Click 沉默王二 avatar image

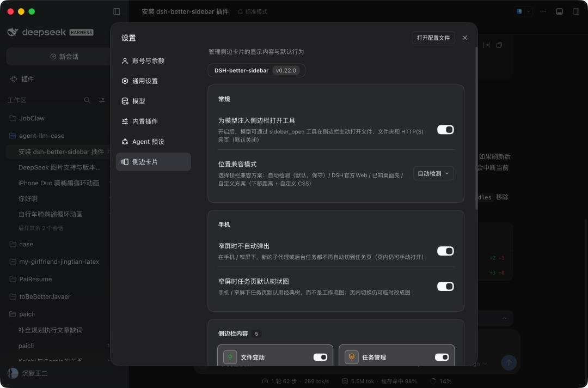coord(13,373)
